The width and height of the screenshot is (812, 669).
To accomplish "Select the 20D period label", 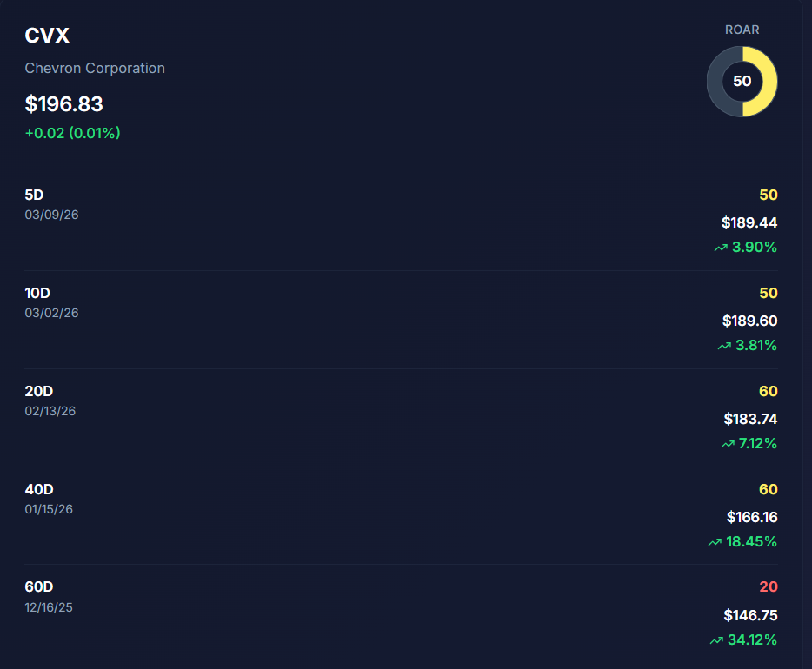I will 39,391.
